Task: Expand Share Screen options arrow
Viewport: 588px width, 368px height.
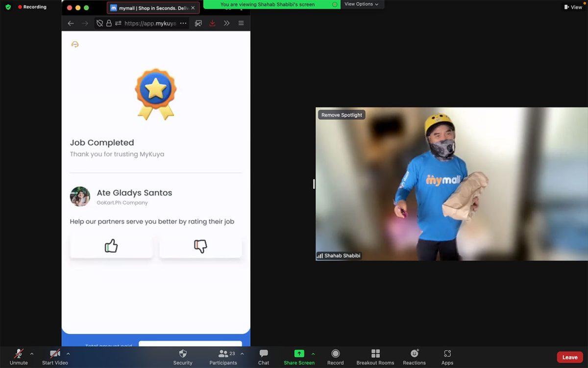Action: [x=313, y=354]
